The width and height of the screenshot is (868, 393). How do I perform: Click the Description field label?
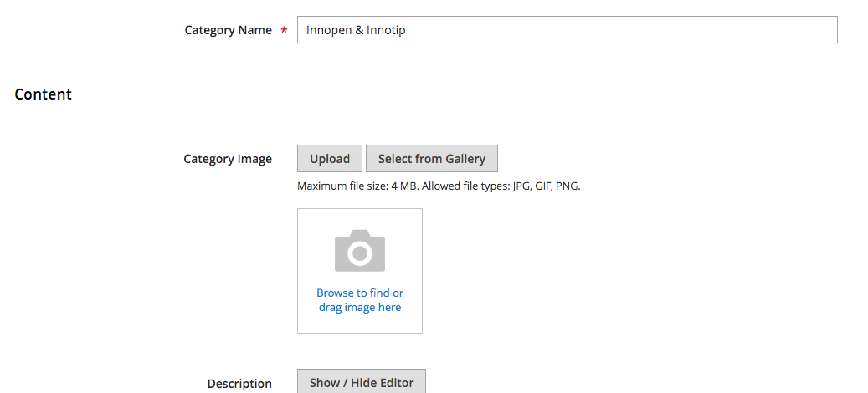(x=239, y=384)
